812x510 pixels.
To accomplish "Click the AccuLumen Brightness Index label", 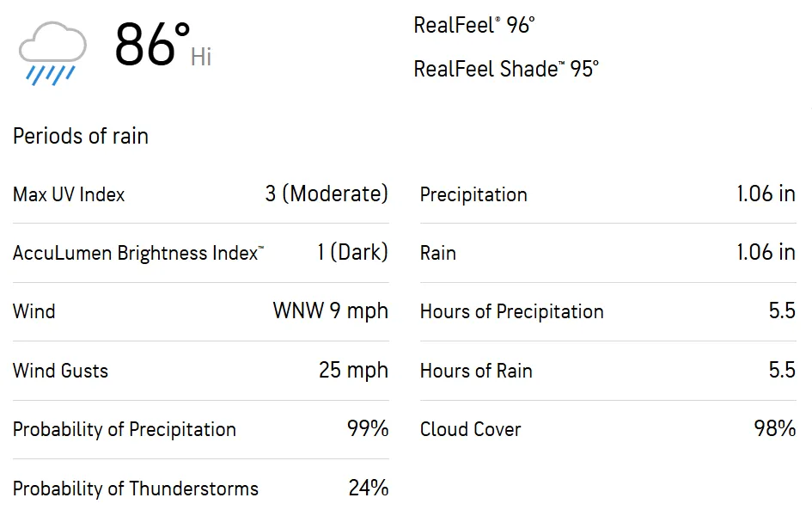I will point(137,253).
